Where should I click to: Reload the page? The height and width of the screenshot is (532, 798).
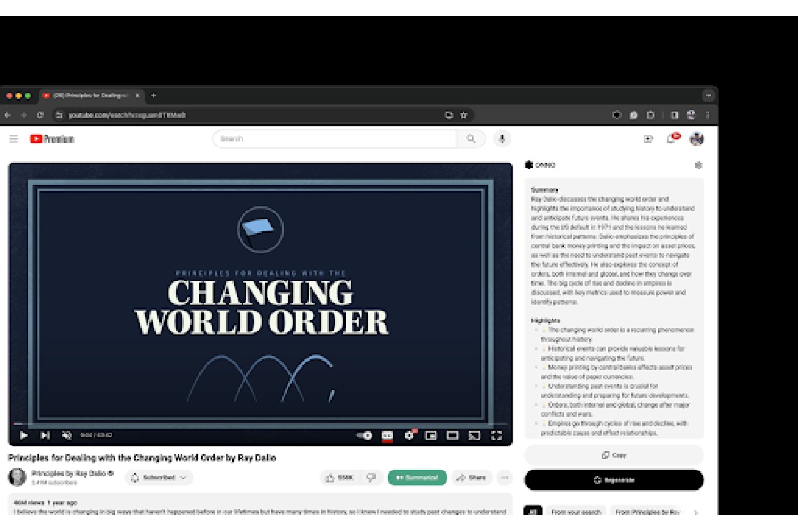40,115
